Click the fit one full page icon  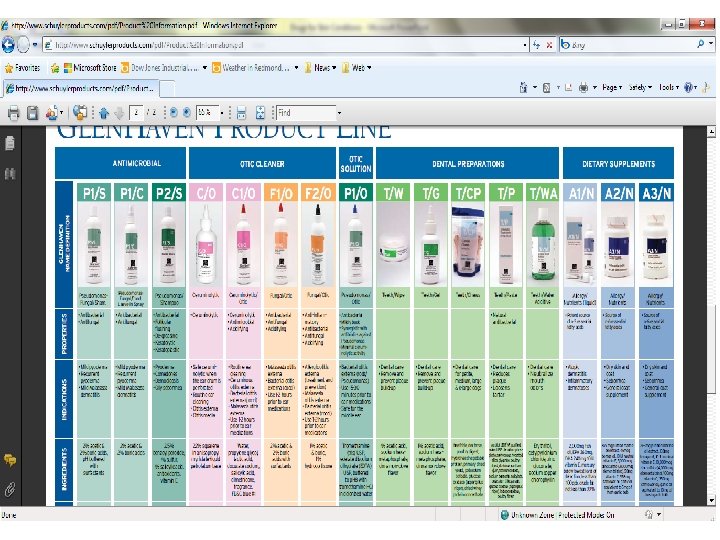click(260, 113)
